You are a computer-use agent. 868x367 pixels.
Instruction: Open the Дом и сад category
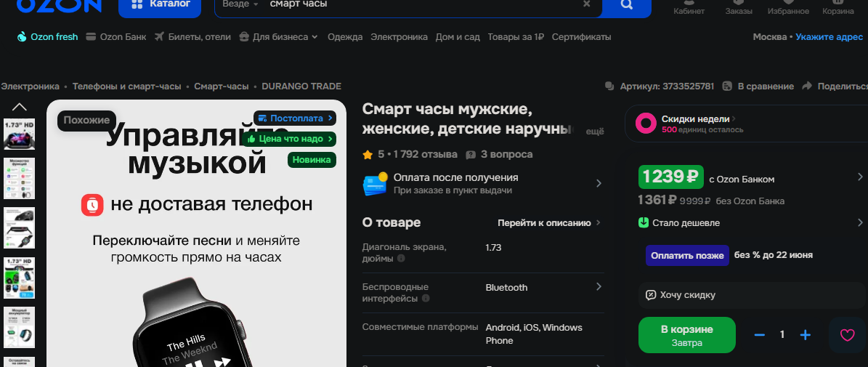point(458,37)
